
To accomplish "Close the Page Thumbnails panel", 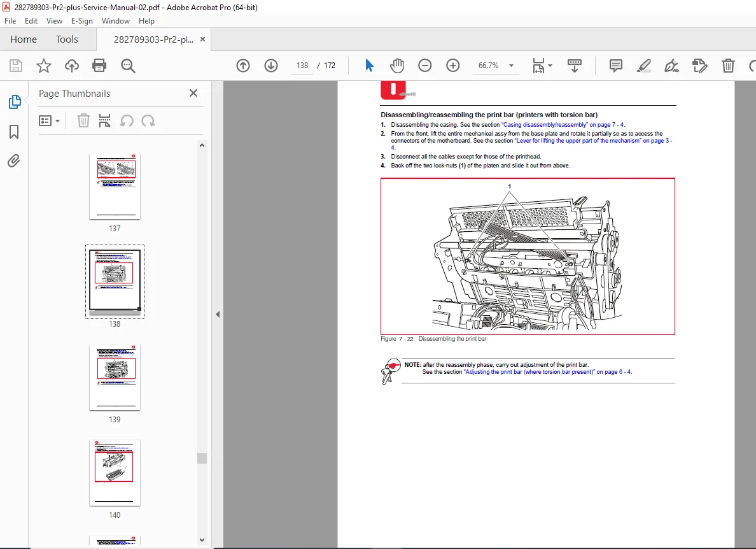I will [x=193, y=93].
